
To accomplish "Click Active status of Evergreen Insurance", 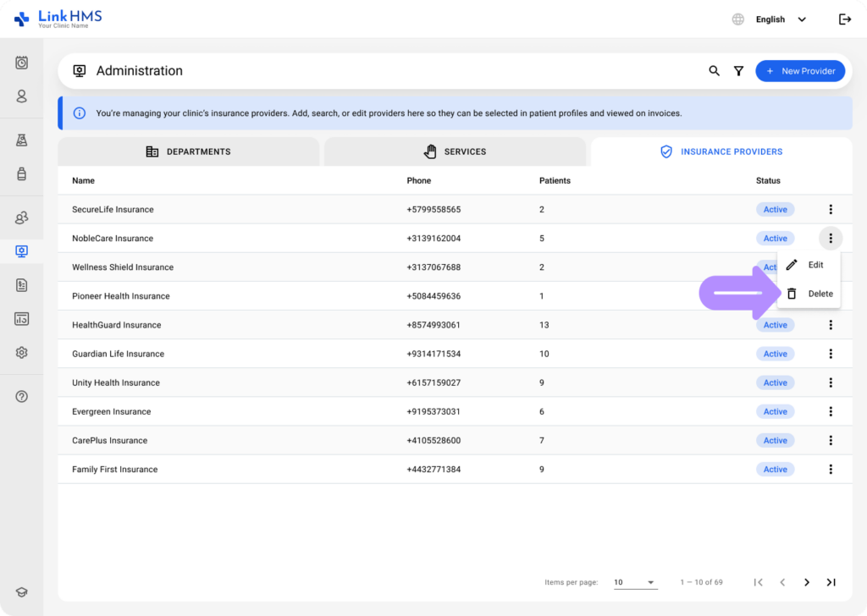I will [x=776, y=411].
